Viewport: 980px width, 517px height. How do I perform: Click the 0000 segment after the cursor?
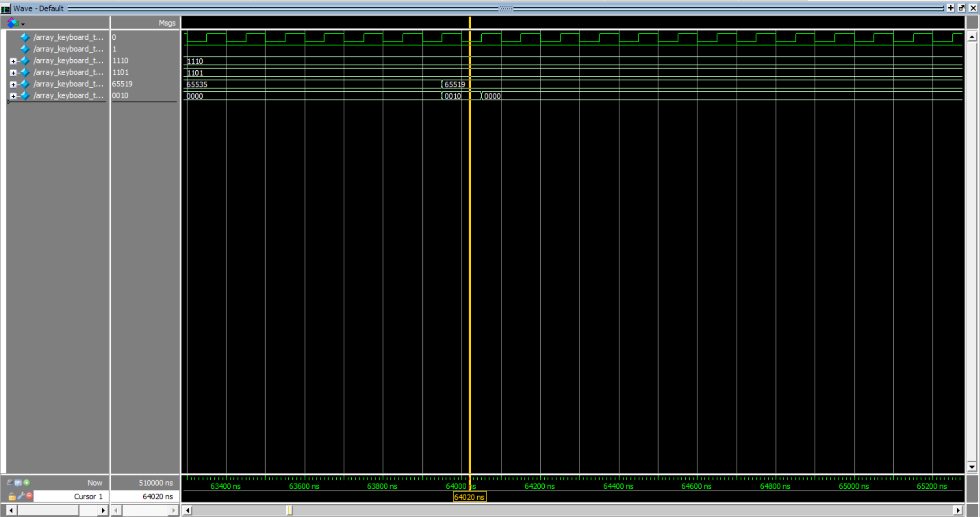click(722, 96)
